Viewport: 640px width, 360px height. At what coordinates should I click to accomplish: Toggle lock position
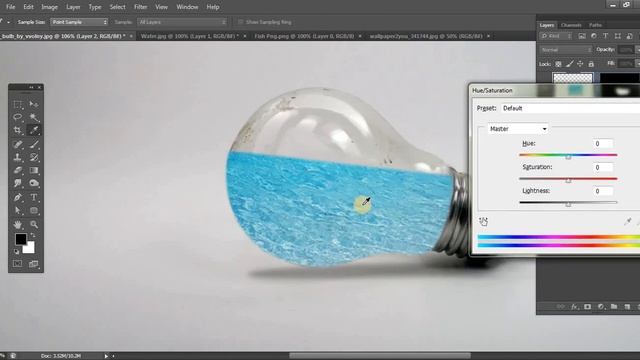580,64
